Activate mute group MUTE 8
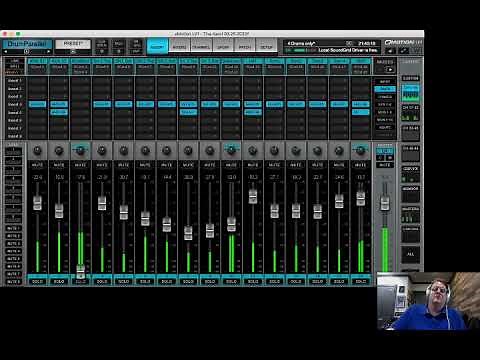480x360 pixels. 14,282
